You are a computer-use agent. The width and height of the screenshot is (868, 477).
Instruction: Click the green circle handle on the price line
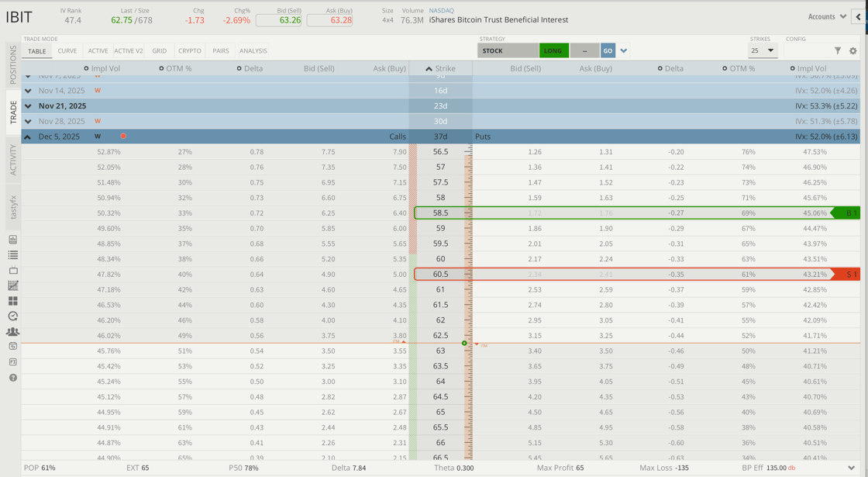[x=464, y=343]
